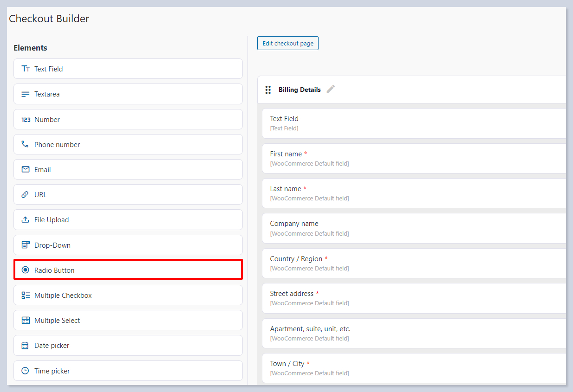
Task: Click the Billing Details drag handle
Action: (x=268, y=90)
